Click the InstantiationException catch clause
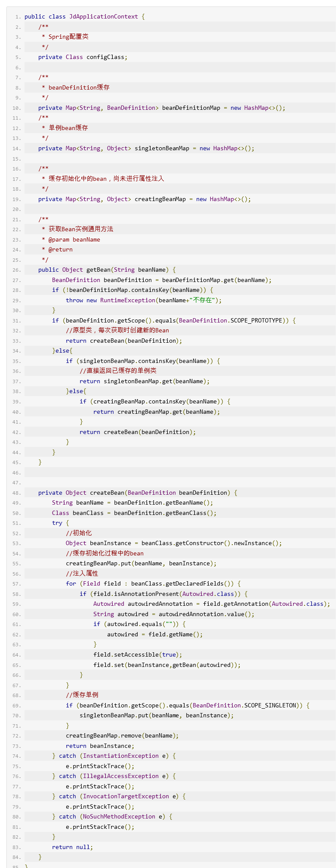The width and height of the screenshot is (336, 868). click(114, 756)
